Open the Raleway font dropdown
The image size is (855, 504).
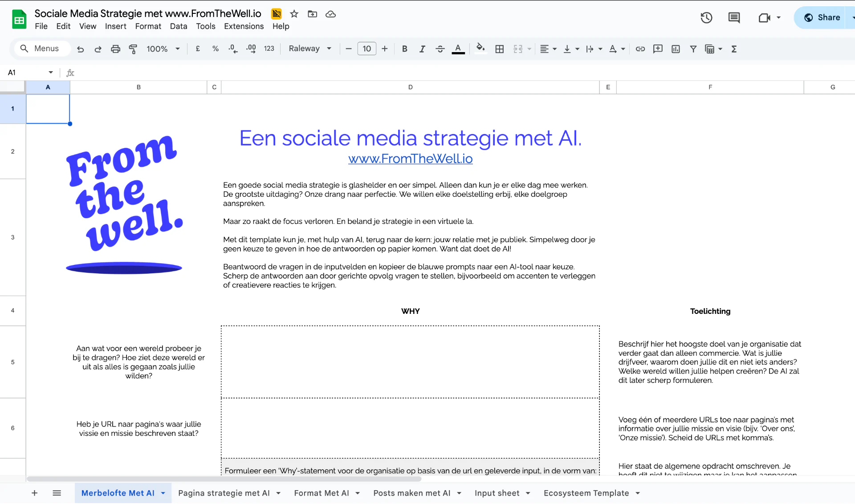pyautogui.click(x=310, y=49)
